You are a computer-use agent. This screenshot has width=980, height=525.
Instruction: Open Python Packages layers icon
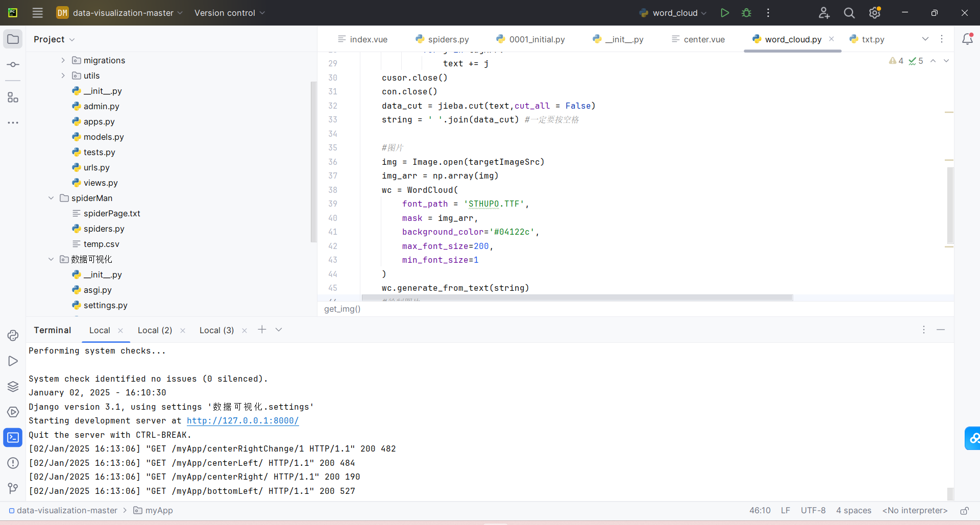(13, 386)
